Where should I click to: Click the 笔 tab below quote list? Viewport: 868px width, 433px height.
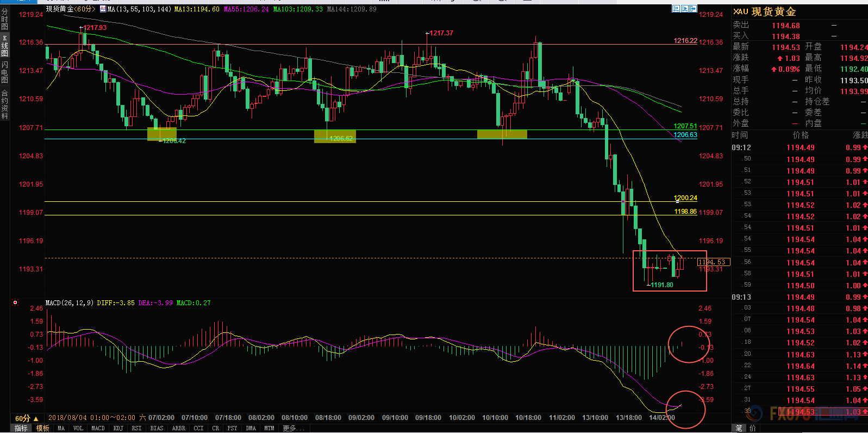(x=739, y=429)
